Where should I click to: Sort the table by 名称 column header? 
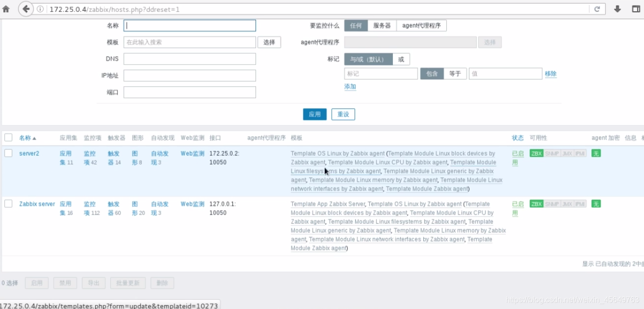27,138
